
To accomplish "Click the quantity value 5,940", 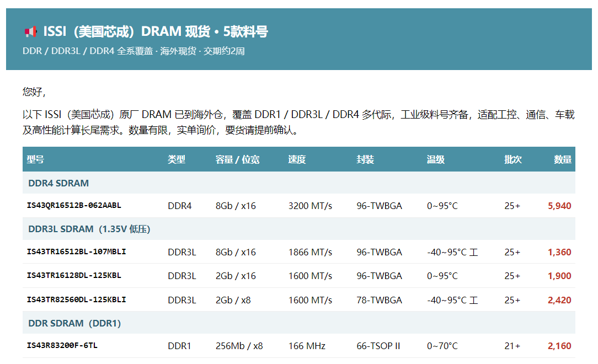I will pyautogui.click(x=559, y=206).
